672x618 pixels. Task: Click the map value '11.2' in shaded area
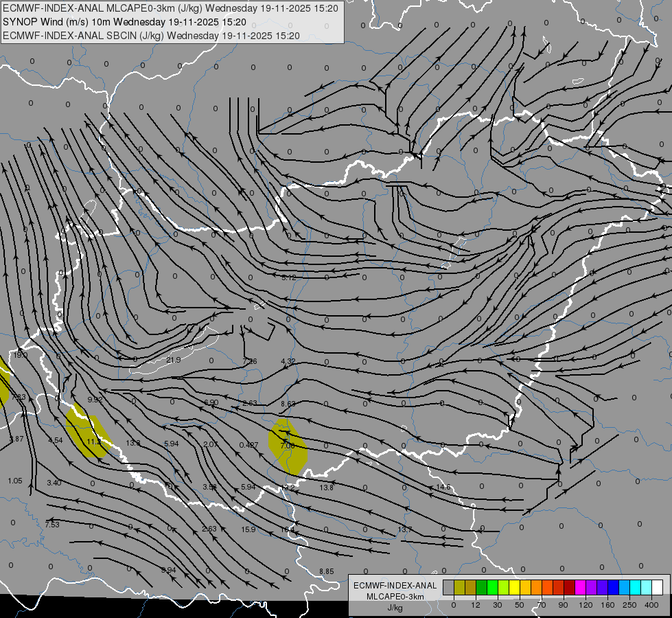coord(94,442)
